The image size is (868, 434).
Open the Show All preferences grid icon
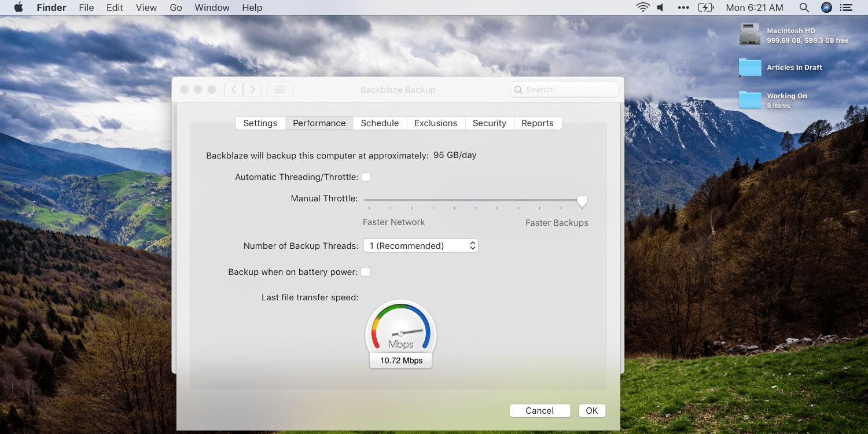click(x=279, y=89)
